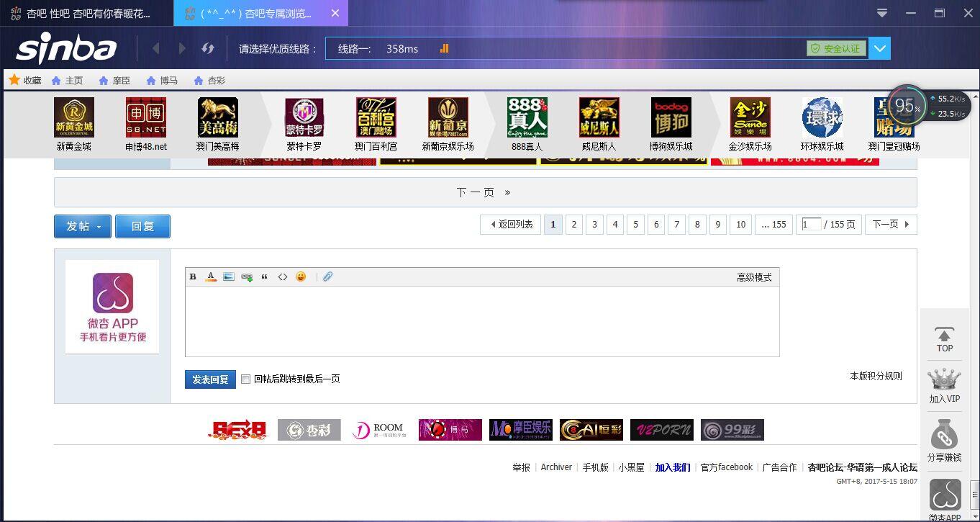Open the 摩臣 bookmark
Viewport: 980px width, 522px height.
tap(114, 81)
